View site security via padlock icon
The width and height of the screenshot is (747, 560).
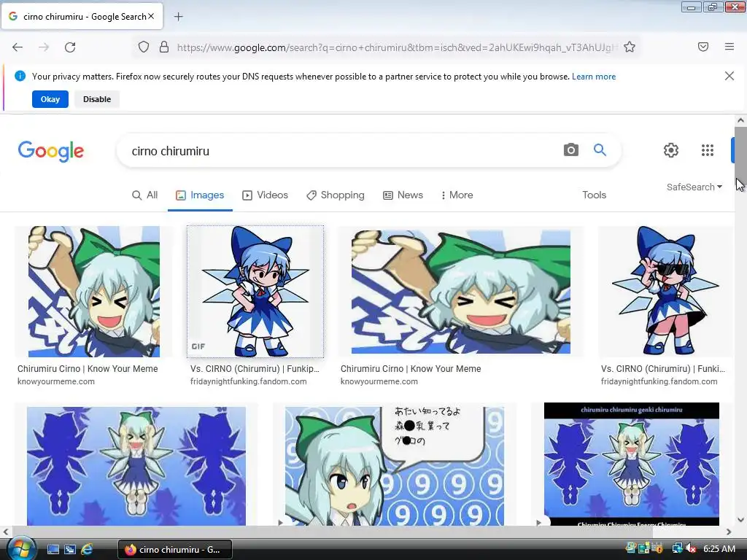164,47
